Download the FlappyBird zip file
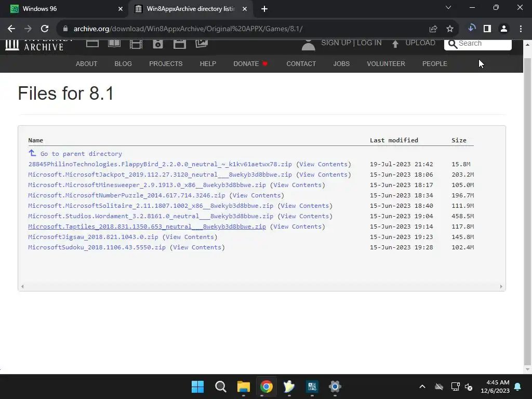Screen dimensions: 532x399 160,164
